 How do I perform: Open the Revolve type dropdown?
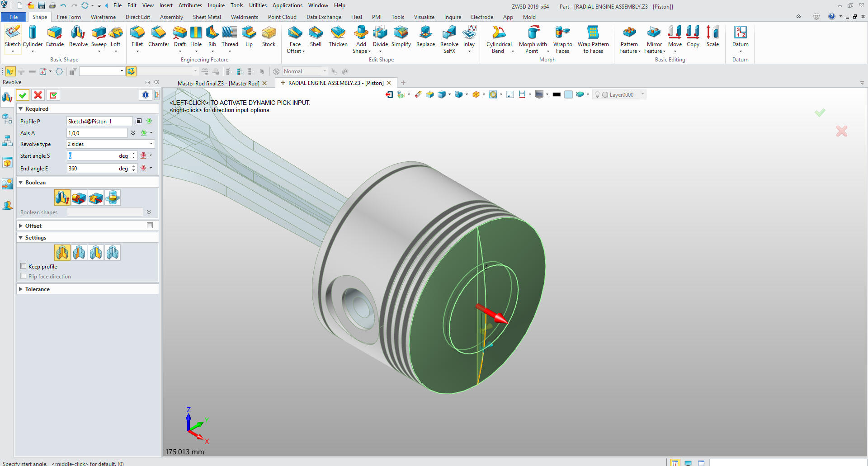pyautogui.click(x=110, y=144)
